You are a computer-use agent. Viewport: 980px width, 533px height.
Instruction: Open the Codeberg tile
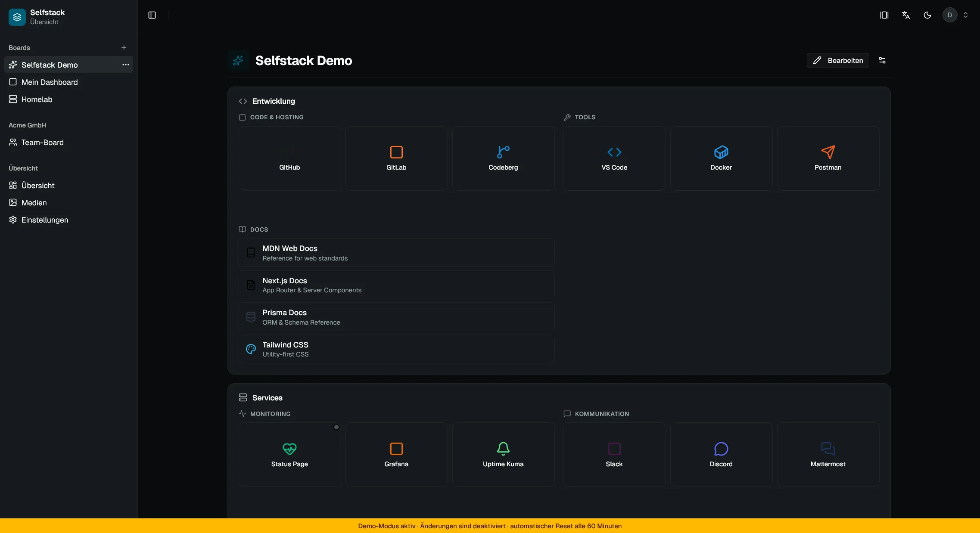pos(503,158)
